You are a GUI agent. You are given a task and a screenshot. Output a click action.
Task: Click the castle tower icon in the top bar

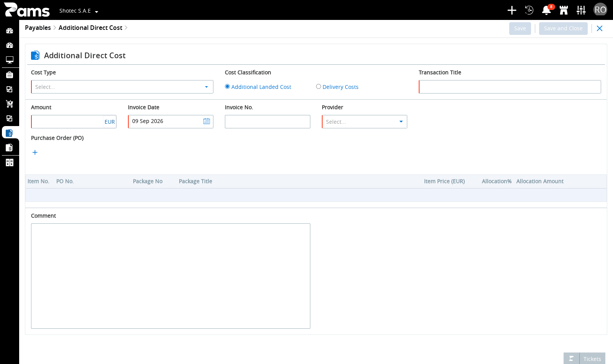click(x=564, y=10)
